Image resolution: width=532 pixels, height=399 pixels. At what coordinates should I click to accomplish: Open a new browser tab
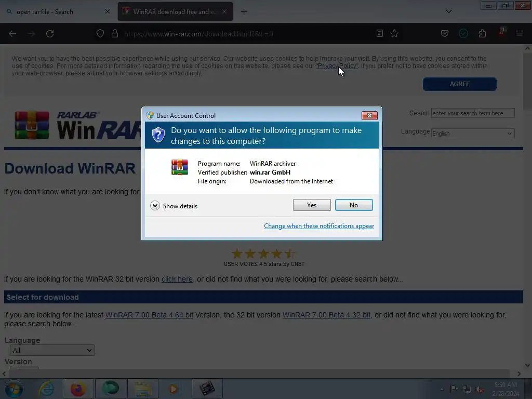pos(244,12)
